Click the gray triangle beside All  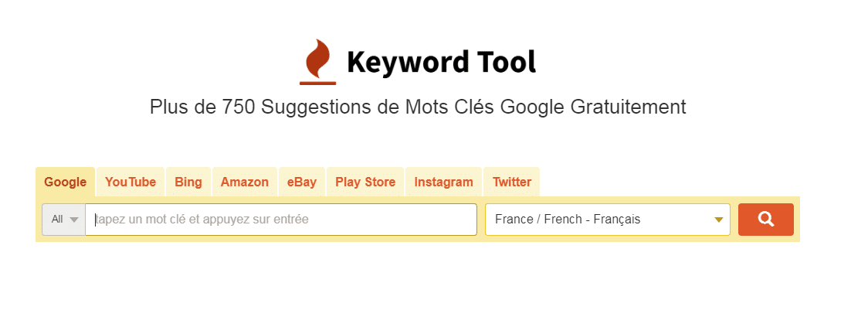point(74,220)
